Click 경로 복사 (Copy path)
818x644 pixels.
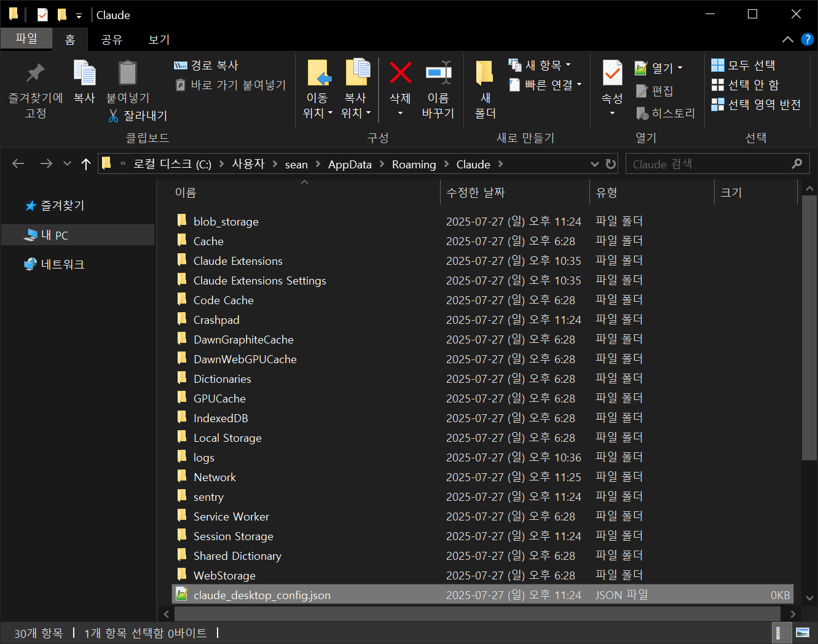pyautogui.click(x=206, y=65)
